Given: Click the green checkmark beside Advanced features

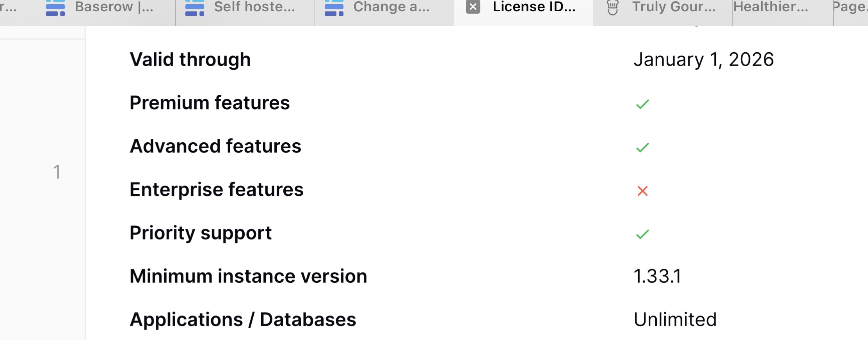Looking at the screenshot, I should pos(642,147).
